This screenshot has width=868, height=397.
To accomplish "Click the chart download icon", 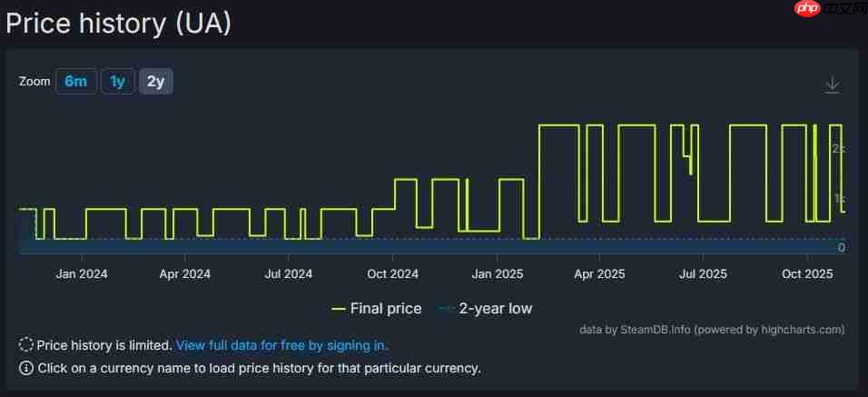I will 832,84.
